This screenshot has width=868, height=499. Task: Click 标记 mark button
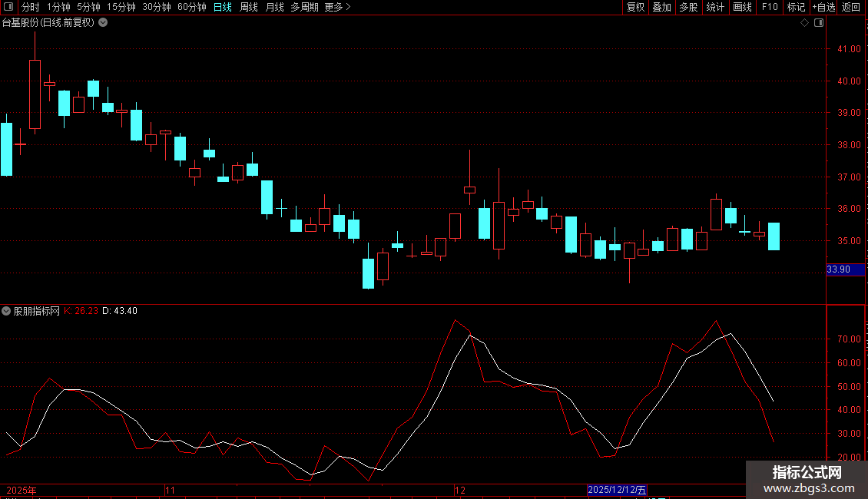click(796, 7)
